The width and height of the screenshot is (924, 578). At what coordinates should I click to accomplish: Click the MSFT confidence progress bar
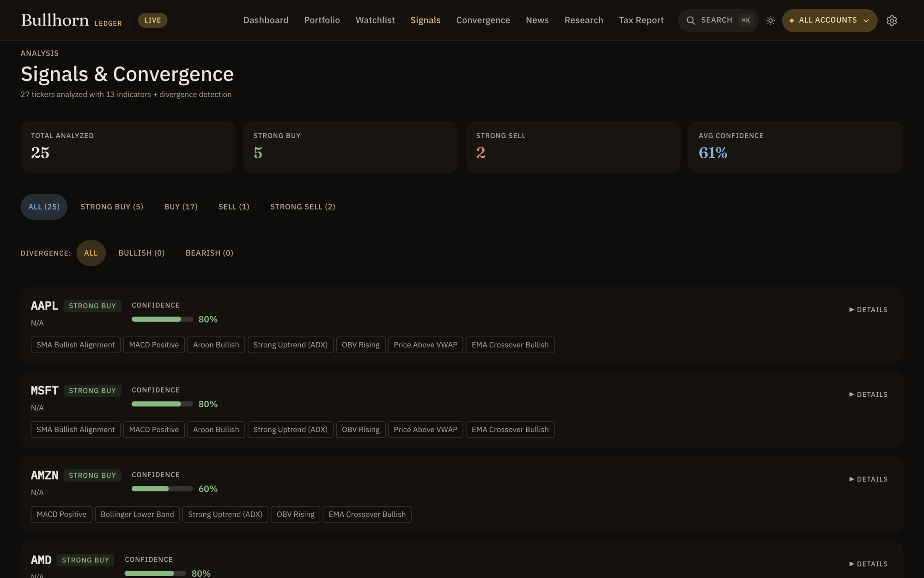tap(162, 404)
